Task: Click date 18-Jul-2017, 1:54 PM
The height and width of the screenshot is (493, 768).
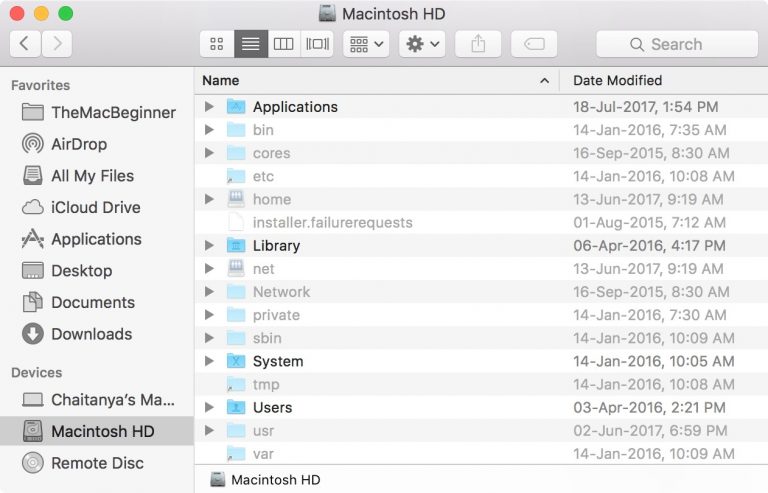Action: point(646,107)
